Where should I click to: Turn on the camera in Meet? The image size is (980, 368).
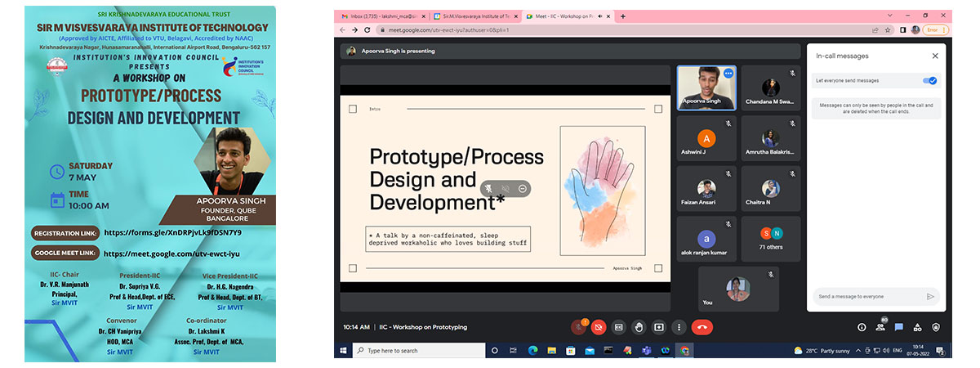pyautogui.click(x=599, y=326)
